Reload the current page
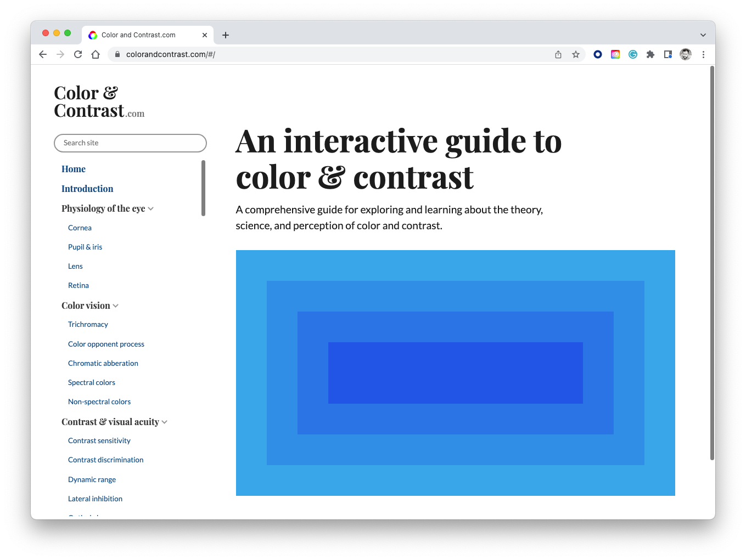Viewport: 746px width, 560px height. click(78, 54)
